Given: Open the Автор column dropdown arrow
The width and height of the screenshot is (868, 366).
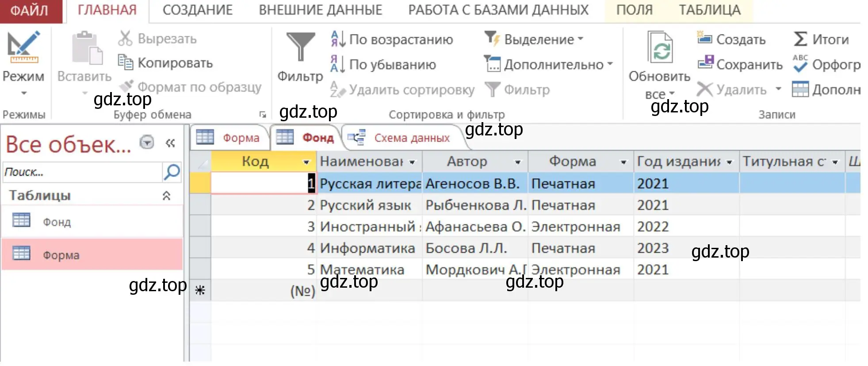Looking at the screenshot, I should click(x=518, y=162).
